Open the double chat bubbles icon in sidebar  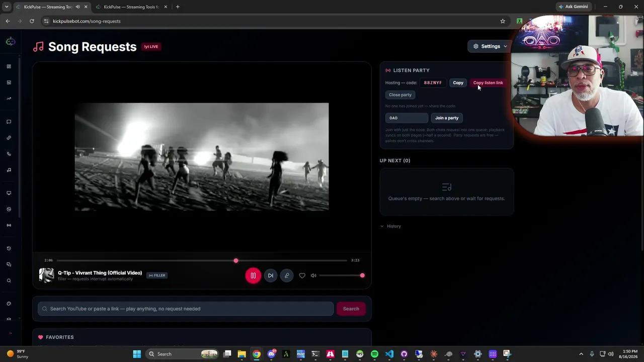point(9,264)
